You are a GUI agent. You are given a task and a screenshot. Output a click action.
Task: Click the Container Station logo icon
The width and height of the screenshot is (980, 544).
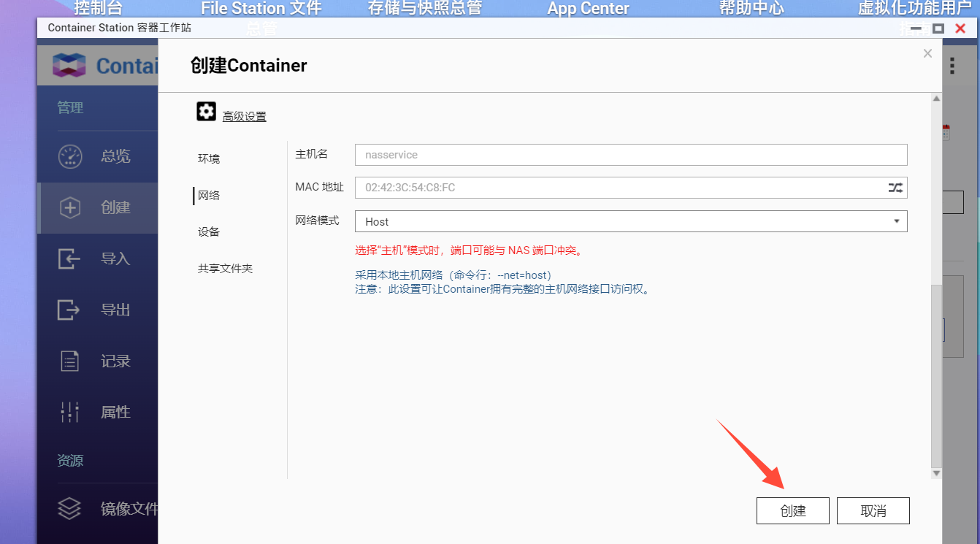point(69,66)
